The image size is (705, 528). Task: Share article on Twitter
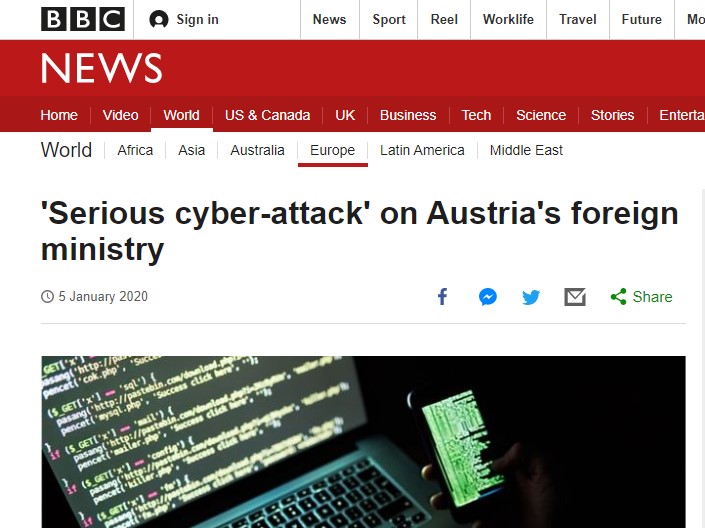click(531, 296)
